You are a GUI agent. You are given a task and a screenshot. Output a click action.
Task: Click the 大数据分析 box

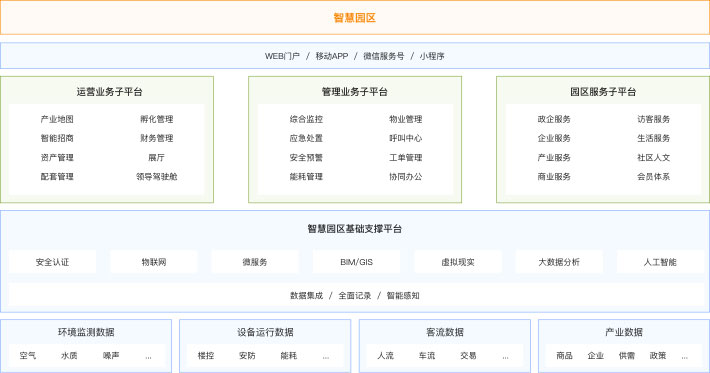559,262
